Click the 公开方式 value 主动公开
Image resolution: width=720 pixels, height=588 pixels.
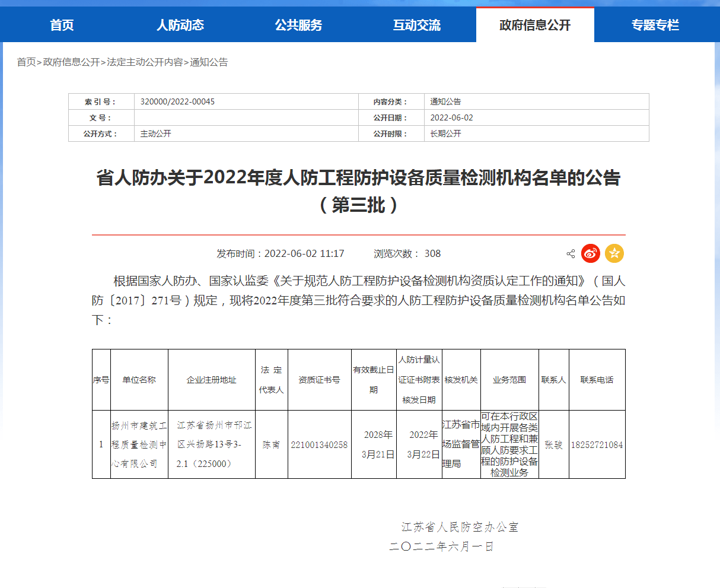click(x=155, y=134)
